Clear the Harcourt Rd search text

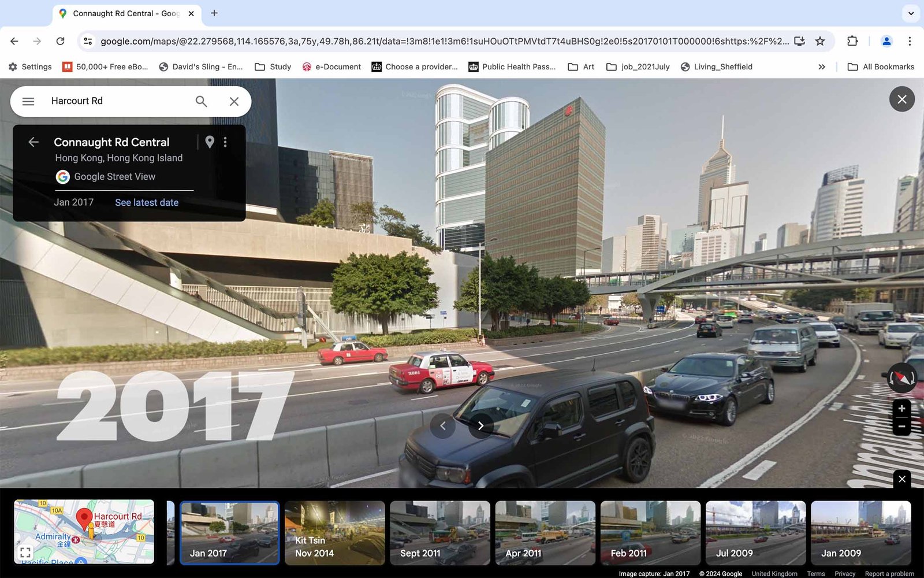click(x=234, y=101)
